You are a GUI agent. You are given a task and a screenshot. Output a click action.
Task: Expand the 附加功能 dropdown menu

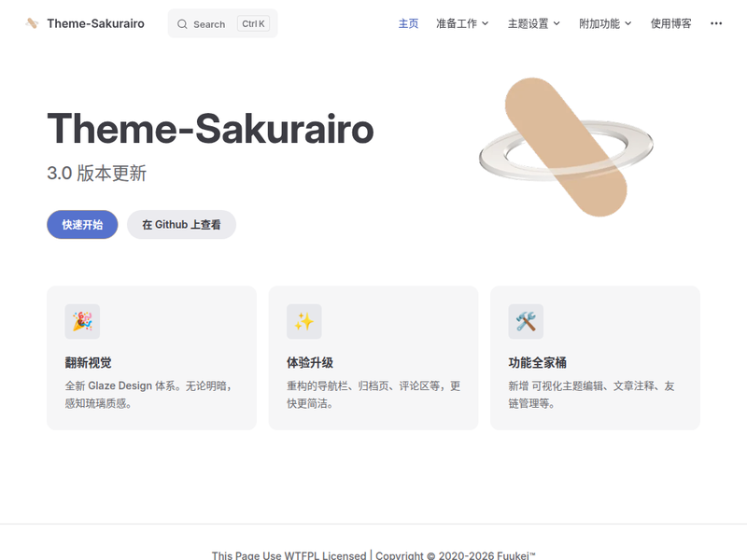coord(605,23)
